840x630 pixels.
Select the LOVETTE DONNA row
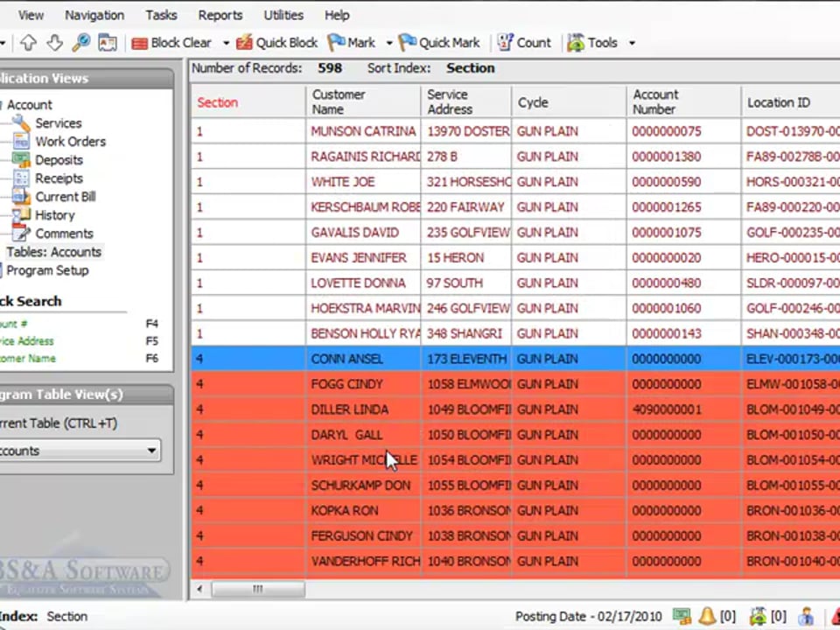(515, 283)
